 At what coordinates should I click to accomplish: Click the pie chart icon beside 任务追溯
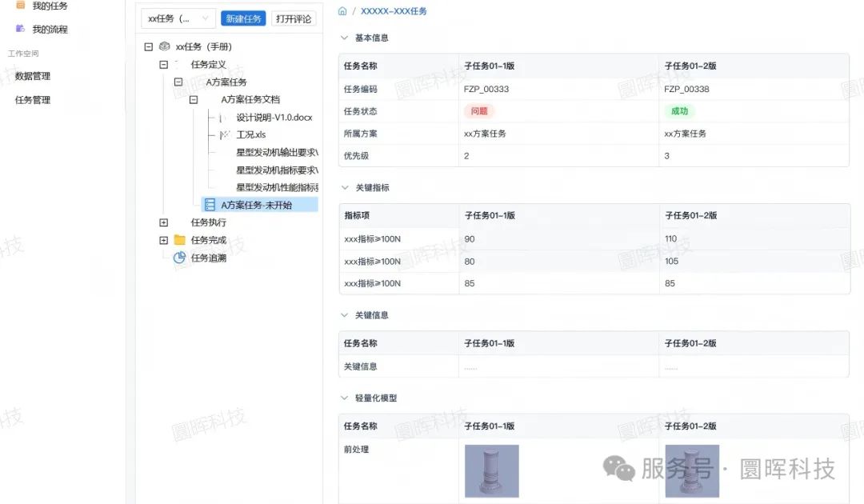179,258
